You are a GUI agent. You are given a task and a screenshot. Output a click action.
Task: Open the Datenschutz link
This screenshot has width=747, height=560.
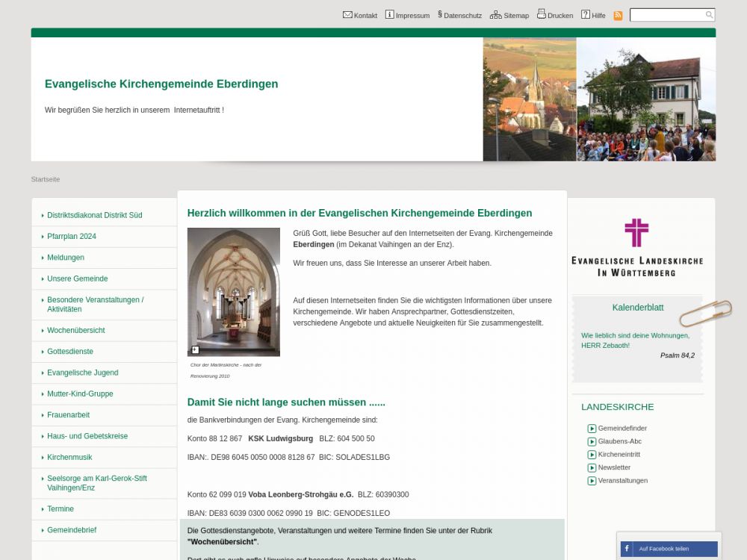(462, 16)
